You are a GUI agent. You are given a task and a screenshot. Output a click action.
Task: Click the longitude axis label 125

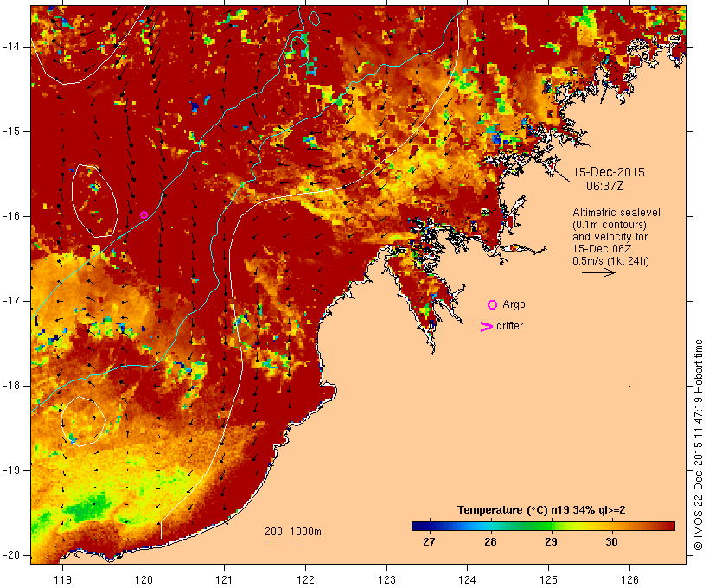coord(548,579)
